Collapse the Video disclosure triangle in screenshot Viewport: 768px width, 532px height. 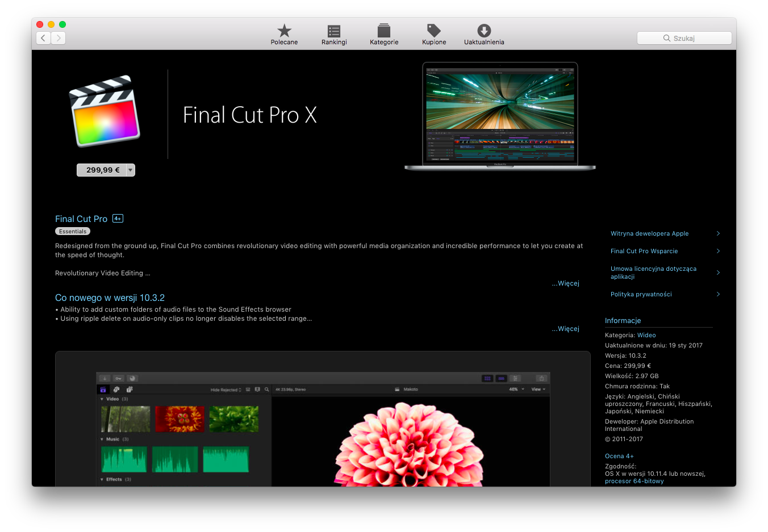[x=102, y=399]
